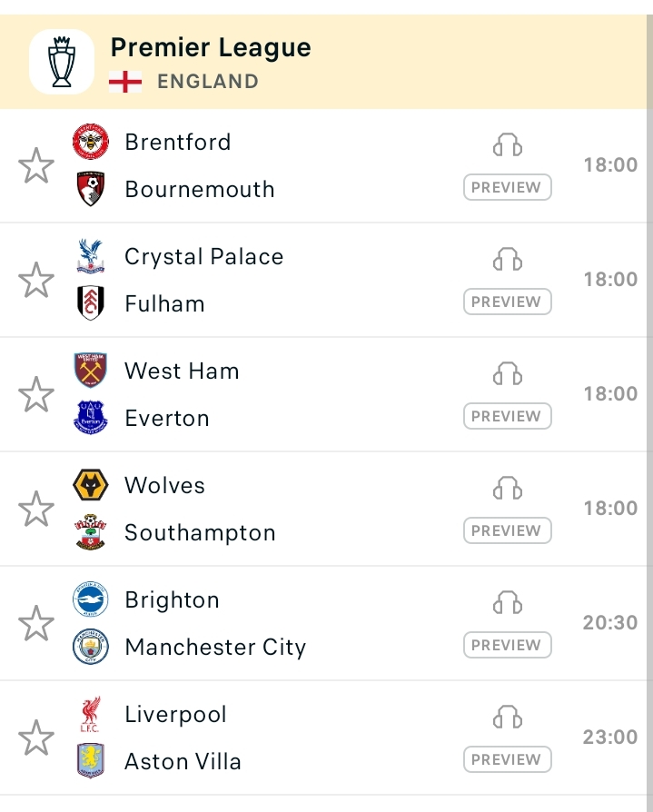
Task: Click headphones icon for Liverpool vs Aston Villa
Action: pyautogui.click(x=508, y=718)
